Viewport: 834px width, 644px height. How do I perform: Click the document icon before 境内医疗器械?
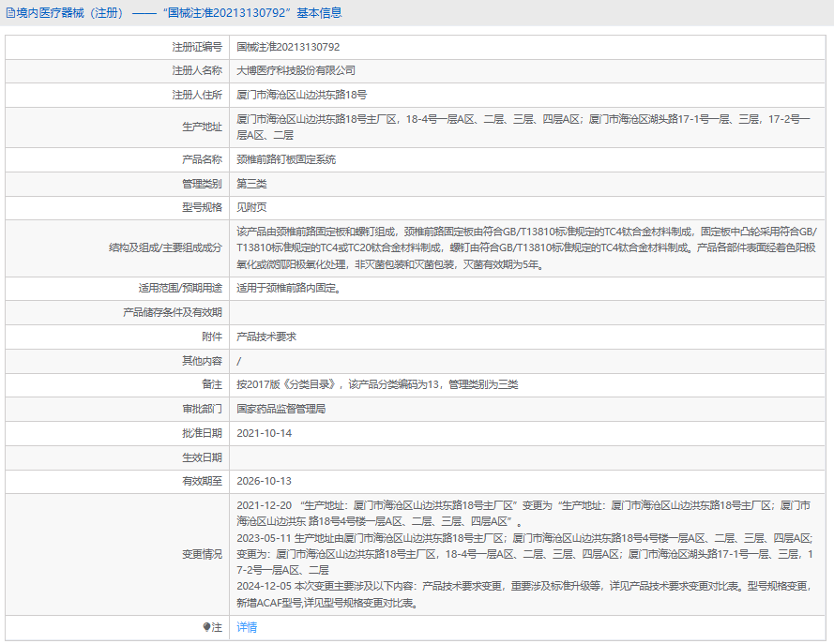[10, 13]
